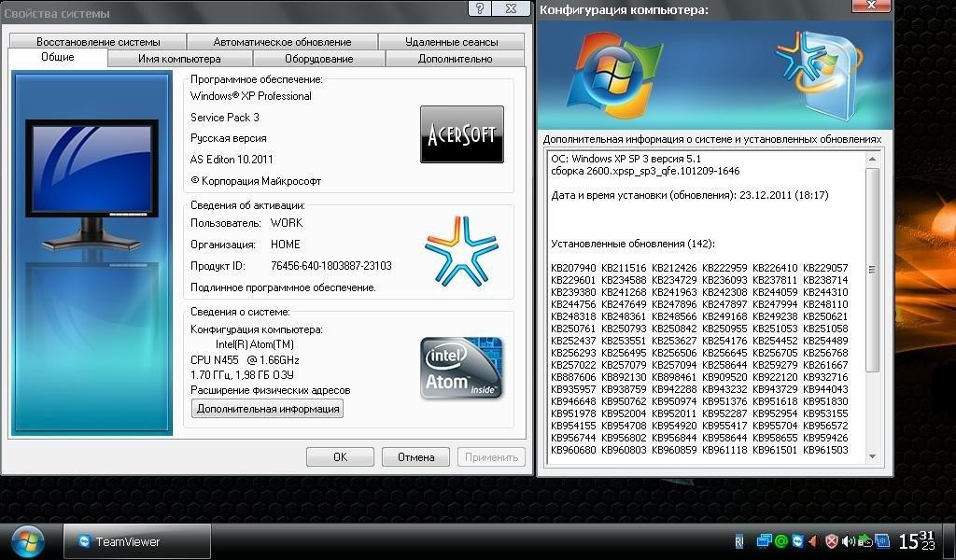Open the language indicator in the tray

coord(739,541)
